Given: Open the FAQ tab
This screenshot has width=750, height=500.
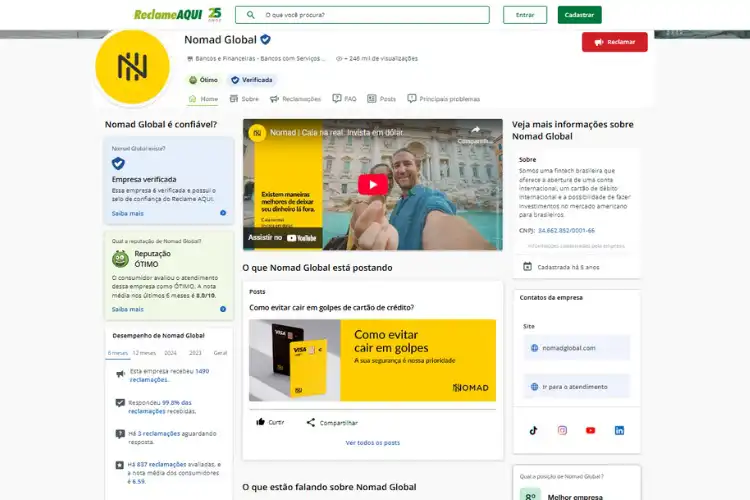Looking at the screenshot, I should [x=344, y=99].
